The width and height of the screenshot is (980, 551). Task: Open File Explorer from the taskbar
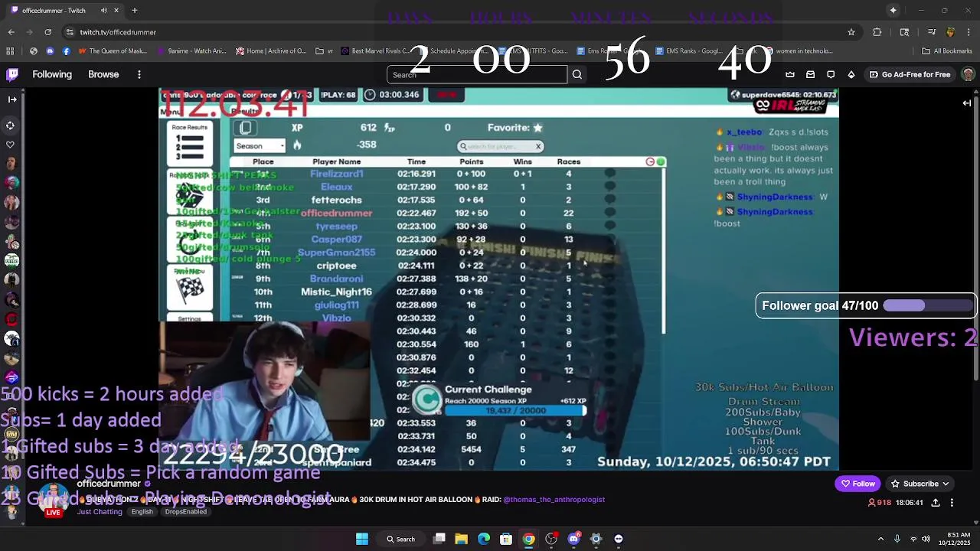pos(462,539)
